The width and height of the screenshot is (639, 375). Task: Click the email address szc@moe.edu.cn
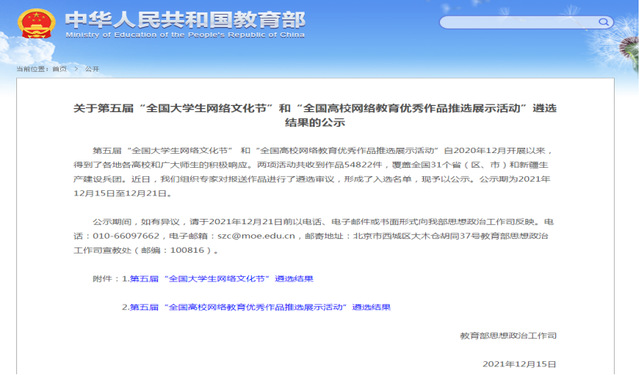click(x=256, y=236)
